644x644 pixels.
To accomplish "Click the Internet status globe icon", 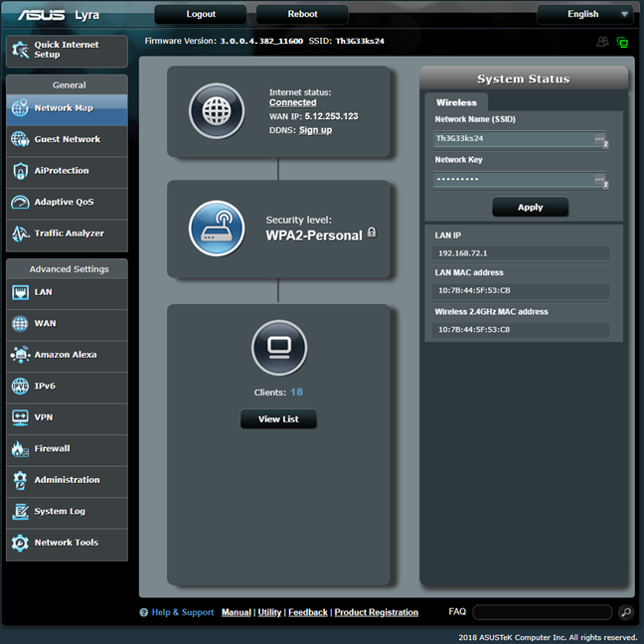I will click(217, 111).
